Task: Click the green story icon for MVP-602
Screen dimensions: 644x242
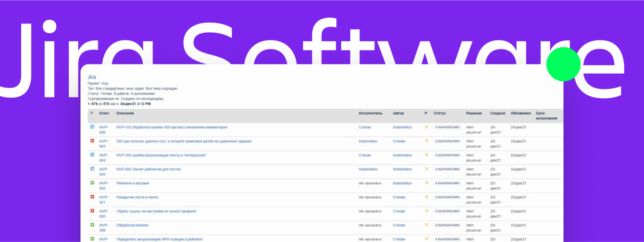Action: coord(92,183)
